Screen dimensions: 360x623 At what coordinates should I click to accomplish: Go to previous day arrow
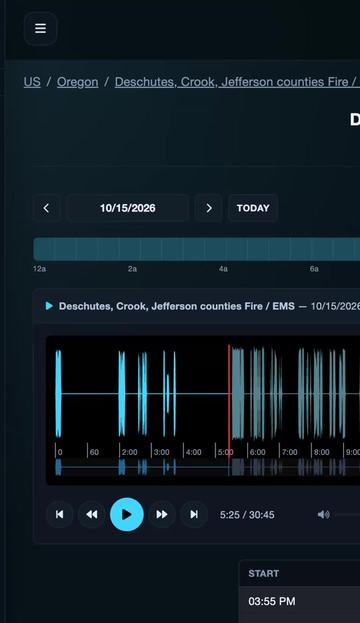(46, 208)
